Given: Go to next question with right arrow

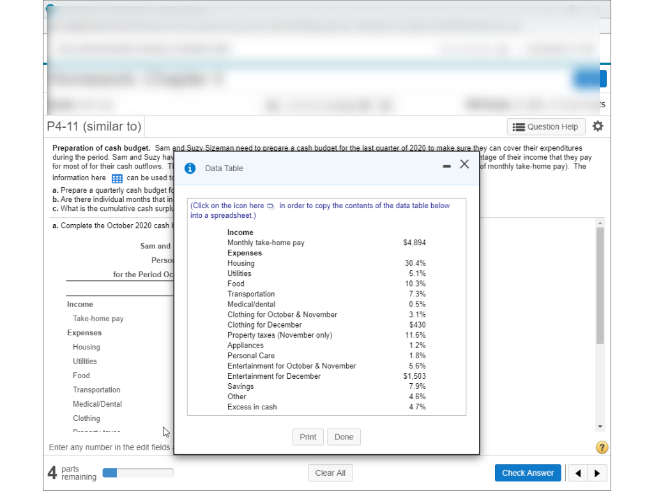Looking at the screenshot, I should click(597, 473).
